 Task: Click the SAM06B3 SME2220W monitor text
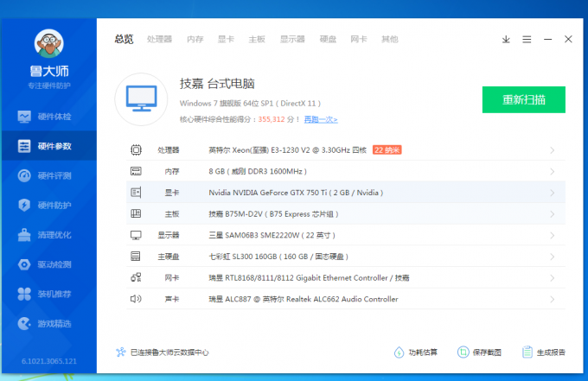272,235
